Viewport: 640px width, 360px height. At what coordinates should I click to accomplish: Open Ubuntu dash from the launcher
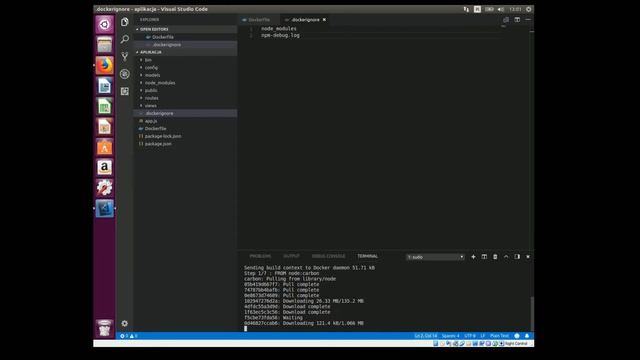click(x=104, y=24)
